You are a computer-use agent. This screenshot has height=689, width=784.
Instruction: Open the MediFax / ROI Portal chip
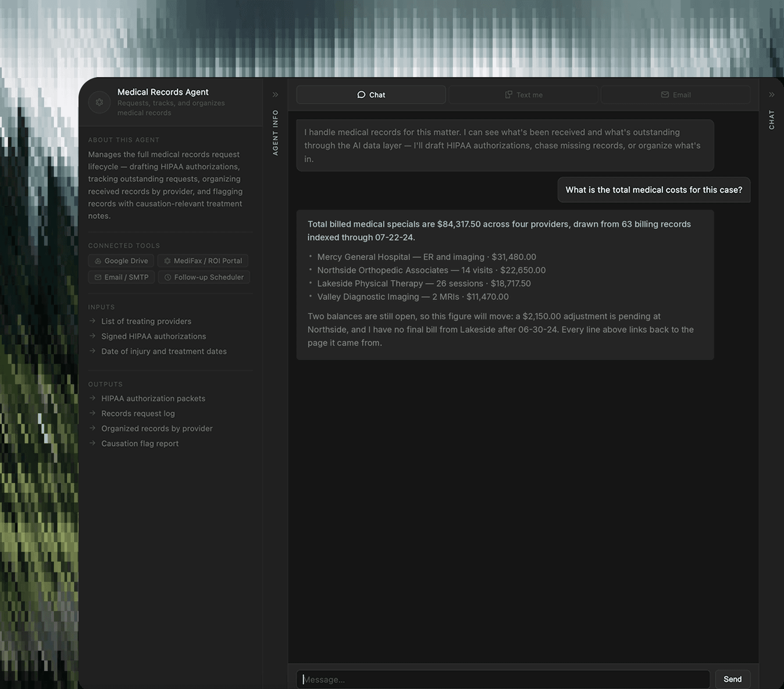point(203,261)
